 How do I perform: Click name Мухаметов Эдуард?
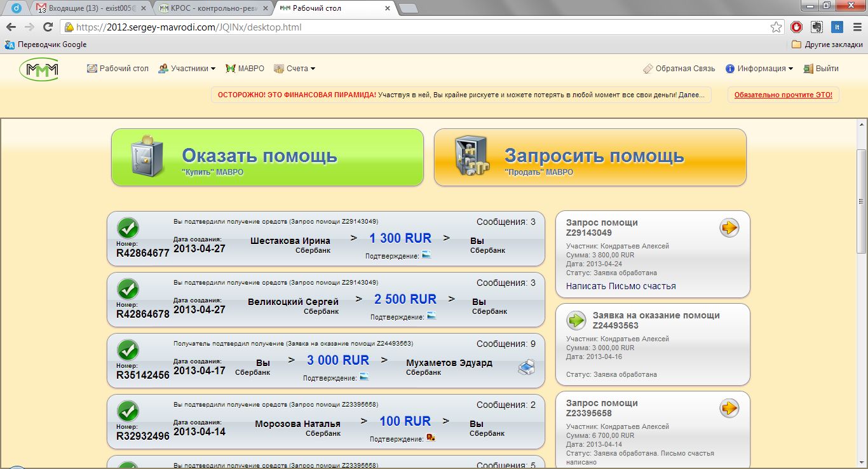pyautogui.click(x=449, y=363)
